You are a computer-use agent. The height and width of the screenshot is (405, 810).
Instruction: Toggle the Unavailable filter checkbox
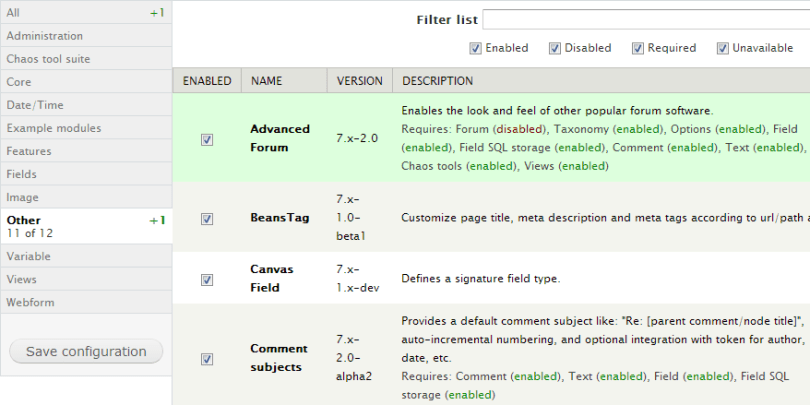coord(722,48)
